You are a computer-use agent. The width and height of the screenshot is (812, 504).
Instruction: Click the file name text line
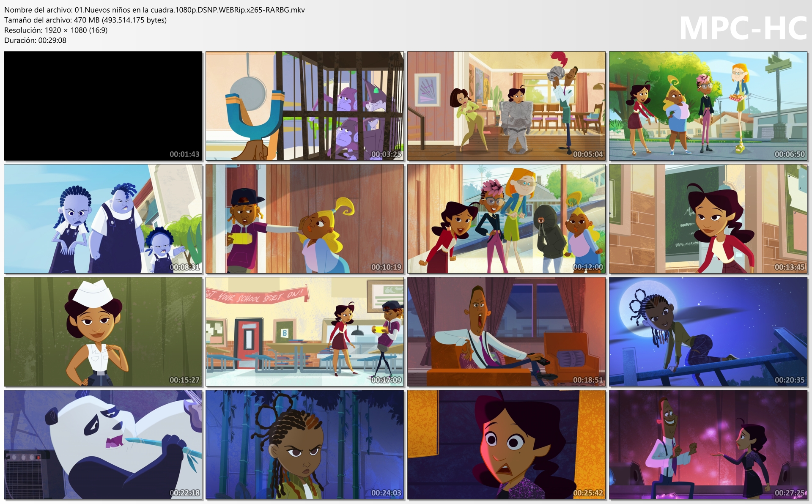point(154,10)
